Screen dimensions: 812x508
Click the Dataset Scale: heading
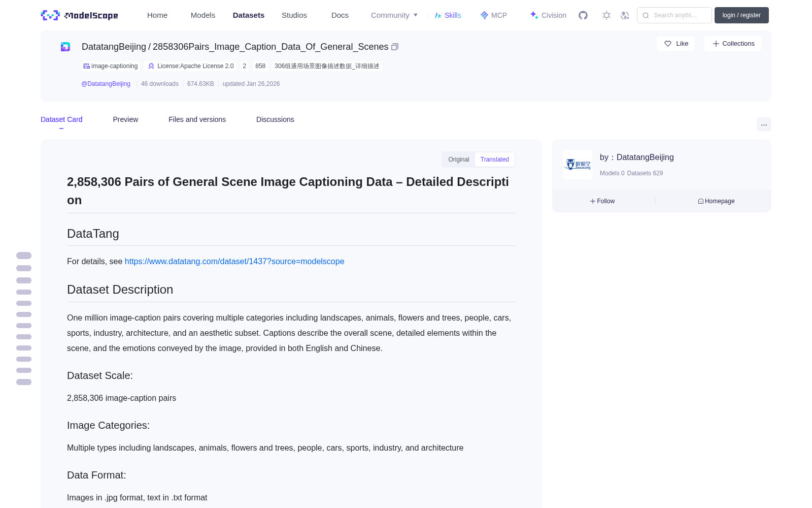pyautogui.click(x=100, y=375)
